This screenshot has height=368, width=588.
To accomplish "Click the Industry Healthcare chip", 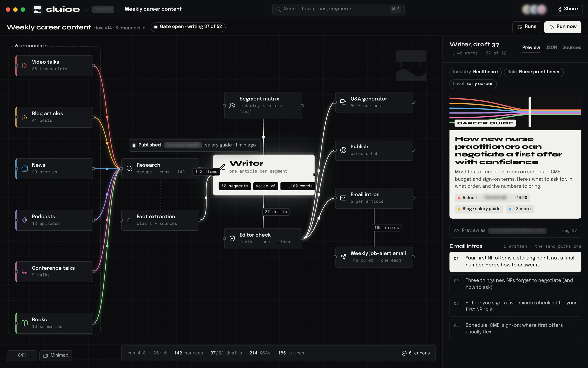I will point(475,72).
